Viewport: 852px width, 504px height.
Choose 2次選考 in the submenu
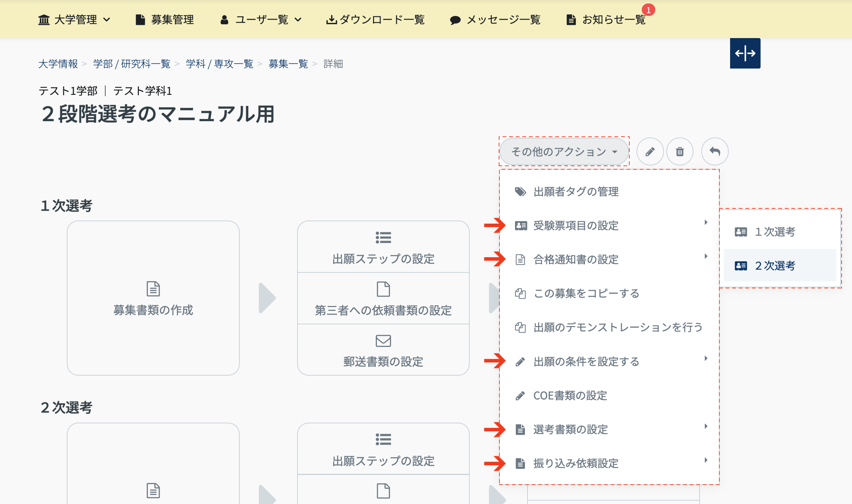point(775,266)
